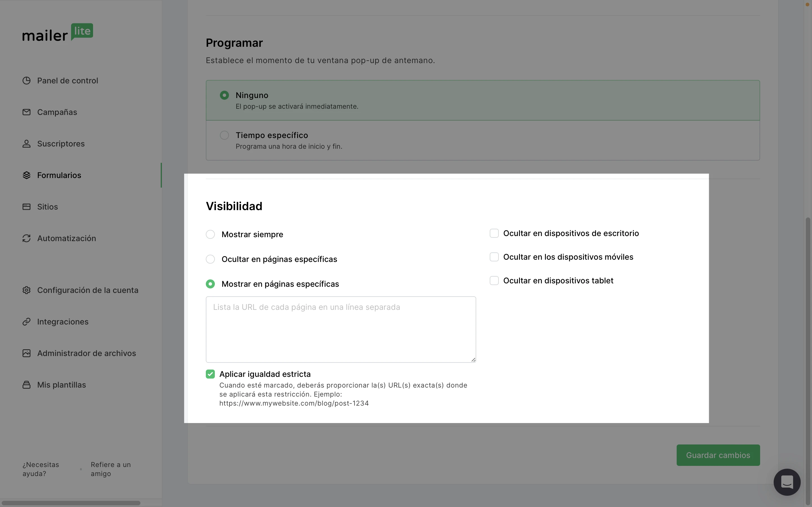Choose Ocultar en páginas específicas option
Viewport: 812px width, 507px height.
[210, 259]
